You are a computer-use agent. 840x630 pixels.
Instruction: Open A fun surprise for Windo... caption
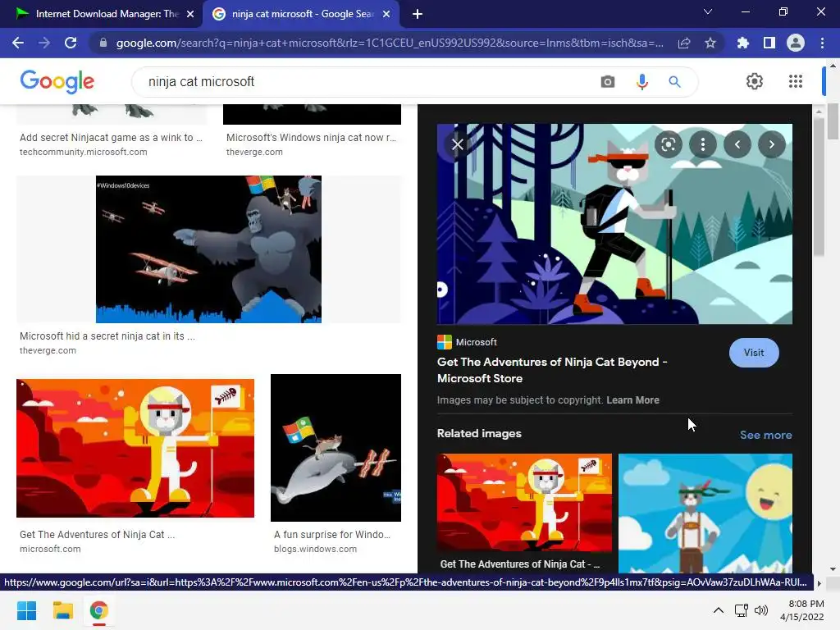(332, 535)
